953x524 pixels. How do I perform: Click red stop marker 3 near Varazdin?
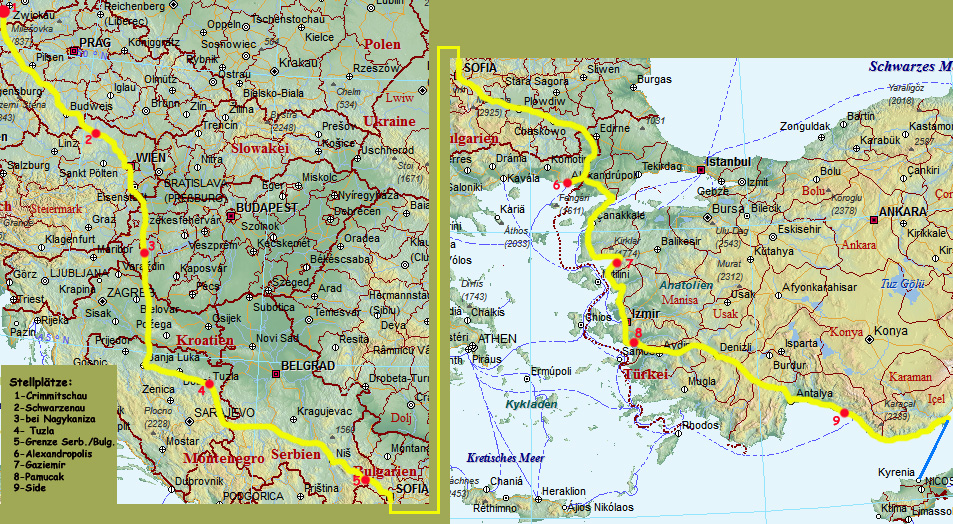click(145, 253)
